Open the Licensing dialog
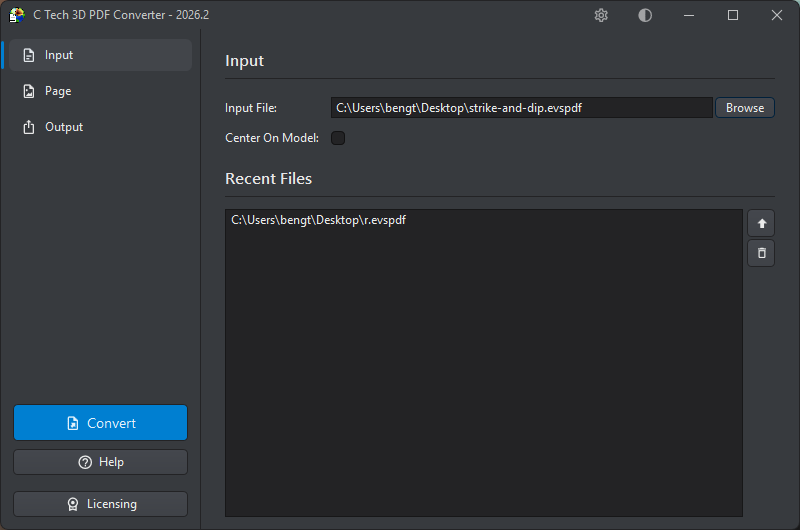Image resolution: width=800 pixels, height=530 pixels. click(101, 504)
